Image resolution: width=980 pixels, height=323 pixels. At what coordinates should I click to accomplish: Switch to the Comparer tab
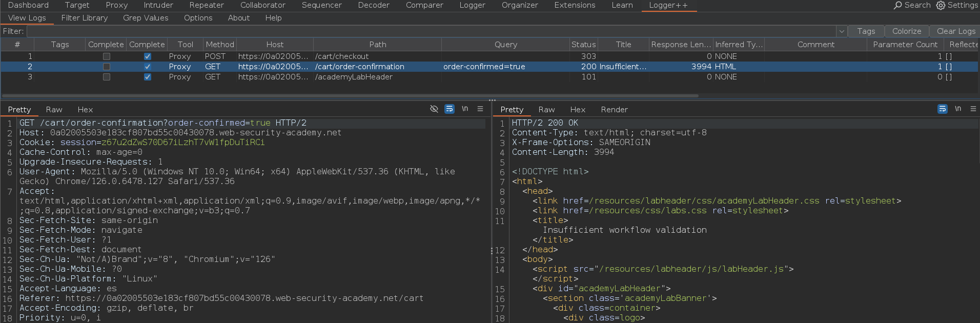[424, 5]
